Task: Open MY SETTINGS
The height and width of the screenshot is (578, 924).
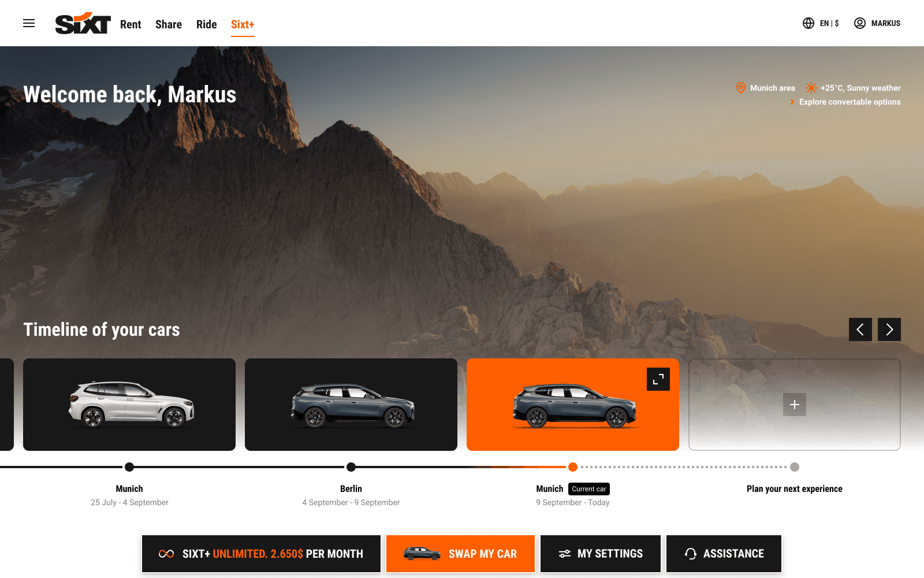Action: click(601, 554)
